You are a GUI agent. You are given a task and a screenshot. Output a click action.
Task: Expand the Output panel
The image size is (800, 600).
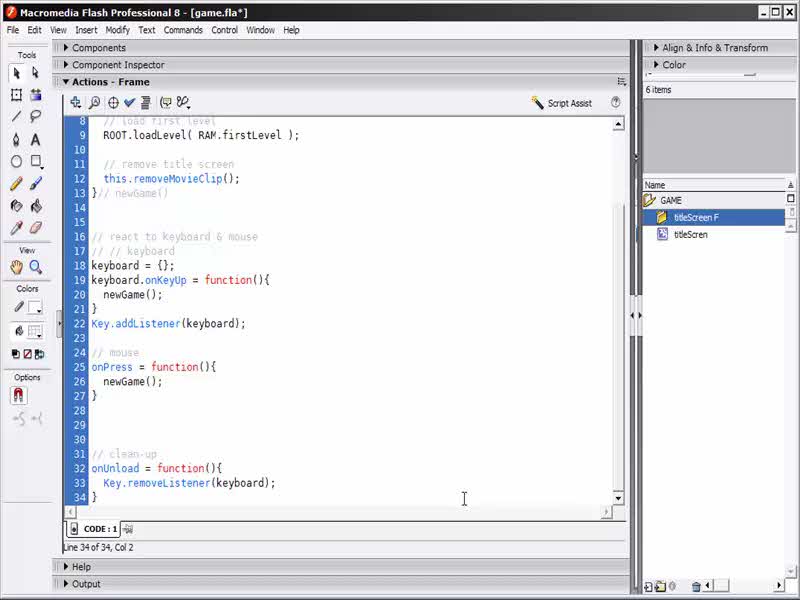click(x=85, y=584)
